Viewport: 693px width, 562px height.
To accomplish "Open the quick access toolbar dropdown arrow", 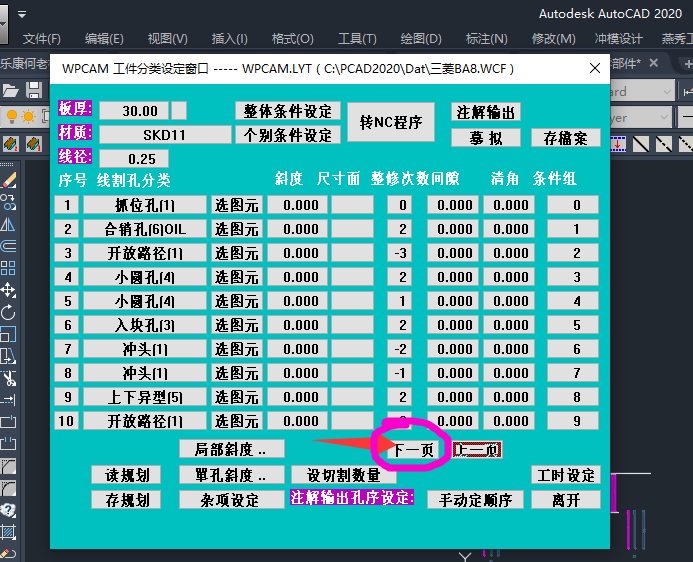I will click(22, 15).
